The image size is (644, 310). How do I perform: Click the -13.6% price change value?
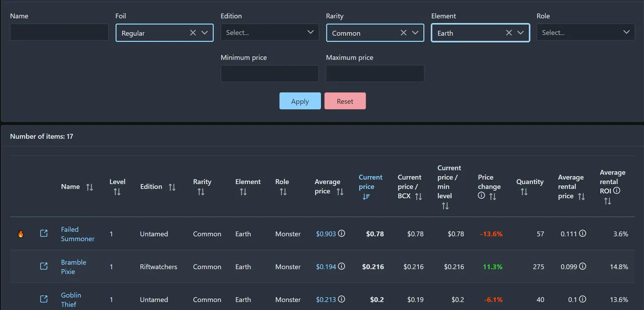[491, 234]
